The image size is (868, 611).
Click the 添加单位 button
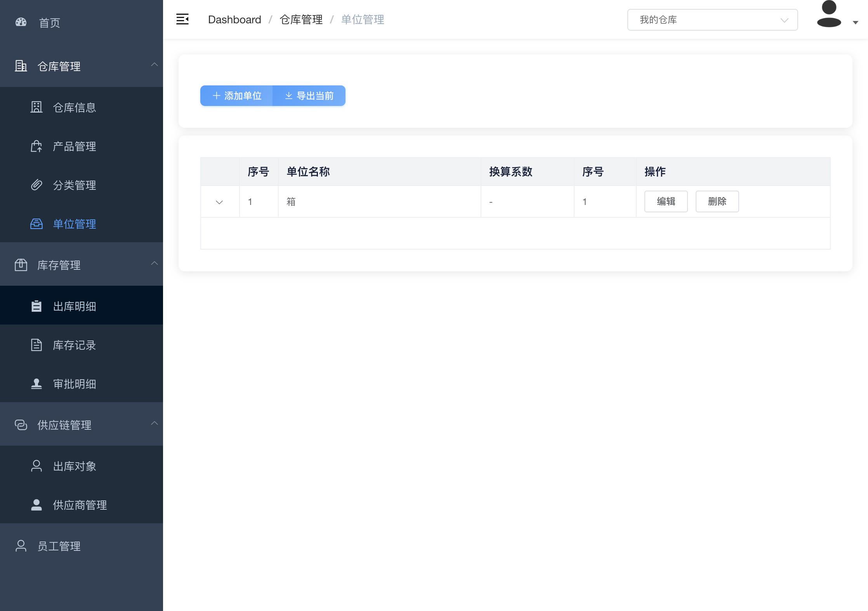pyautogui.click(x=237, y=96)
